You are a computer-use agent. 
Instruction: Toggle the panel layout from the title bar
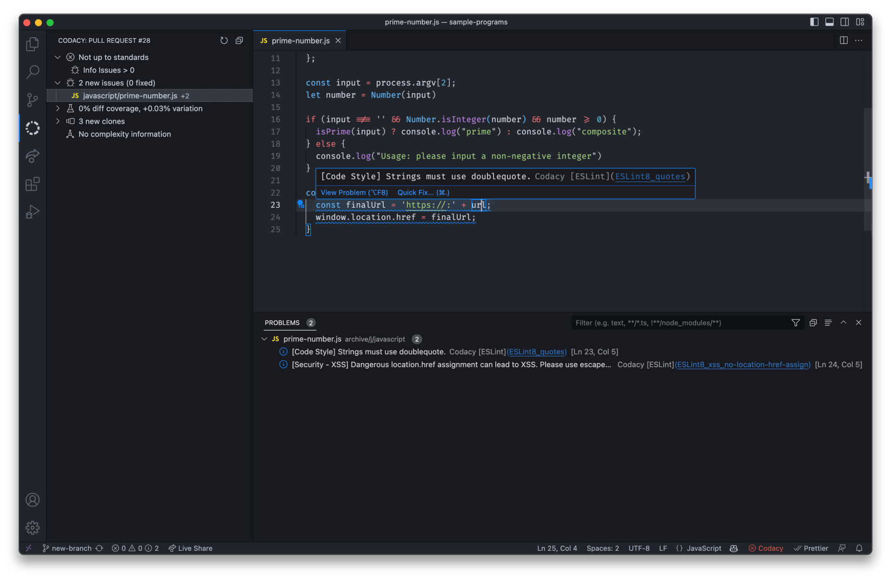tap(829, 22)
